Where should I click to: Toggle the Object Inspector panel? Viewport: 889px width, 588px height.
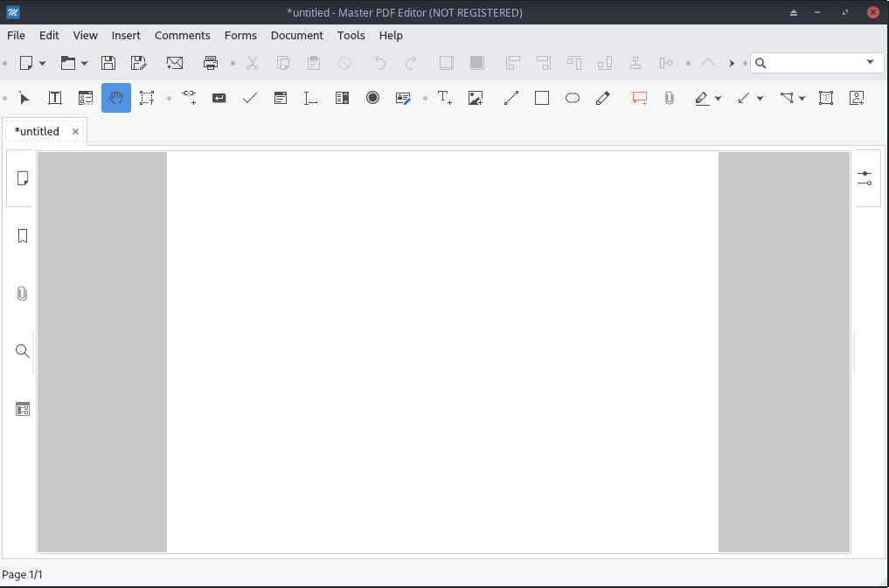865,178
